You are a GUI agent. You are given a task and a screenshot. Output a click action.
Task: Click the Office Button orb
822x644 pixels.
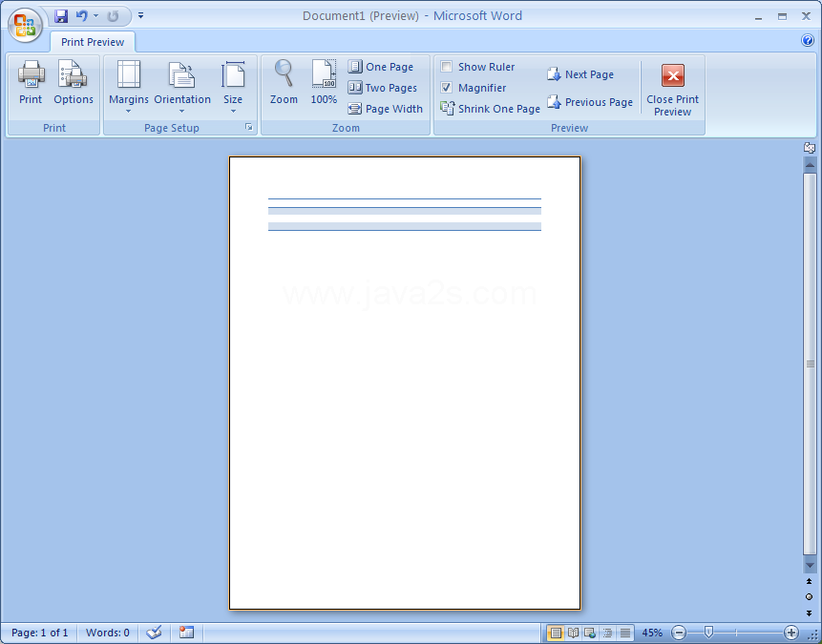tap(25, 25)
